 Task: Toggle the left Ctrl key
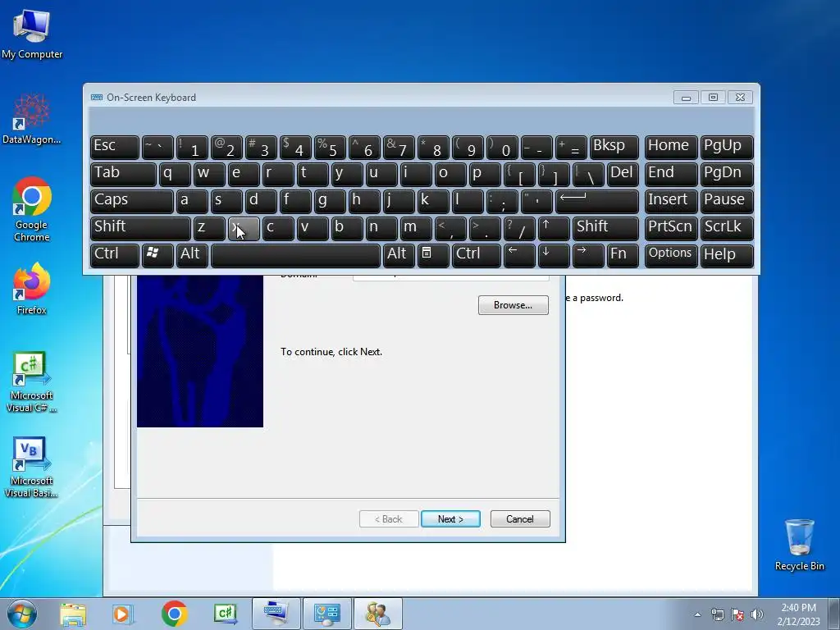tap(115, 255)
